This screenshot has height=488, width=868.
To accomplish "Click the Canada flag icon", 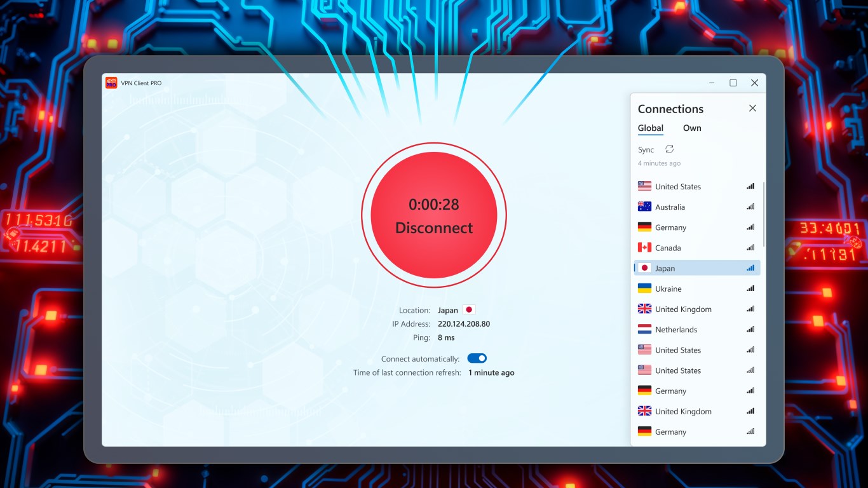I will pos(644,247).
